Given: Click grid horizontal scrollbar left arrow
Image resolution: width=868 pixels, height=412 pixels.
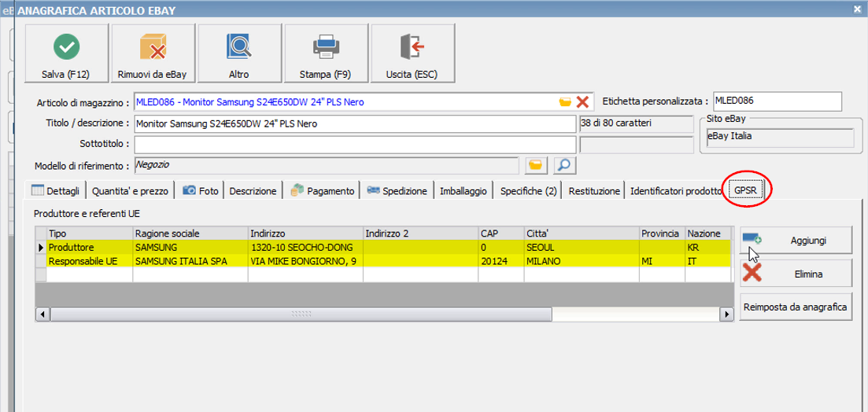Looking at the screenshot, I should [x=42, y=315].
